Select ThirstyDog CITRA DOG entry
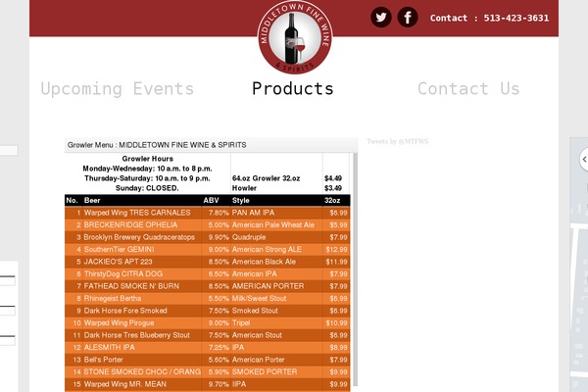 [x=123, y=273]
